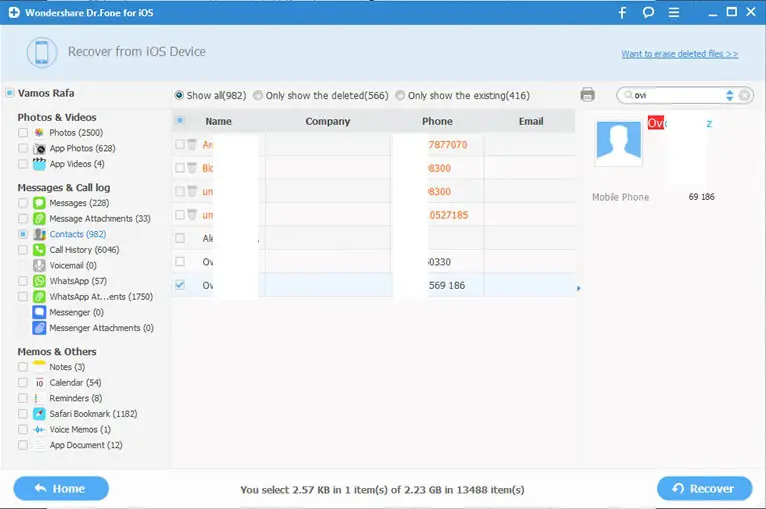766x509 pixels.
Task: Select Calendar (54) in the sidebar
Action: tap(75, 382)
